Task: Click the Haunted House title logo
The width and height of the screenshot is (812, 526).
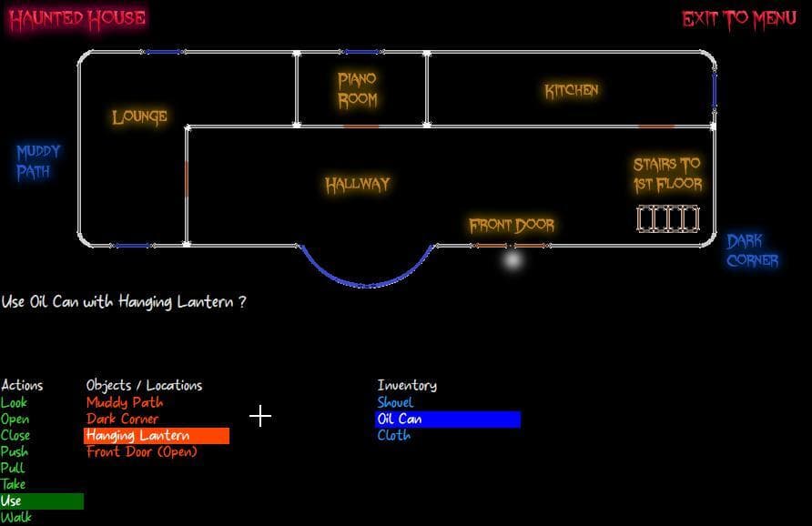Action: pyautogui.click(x=77, y=19)
